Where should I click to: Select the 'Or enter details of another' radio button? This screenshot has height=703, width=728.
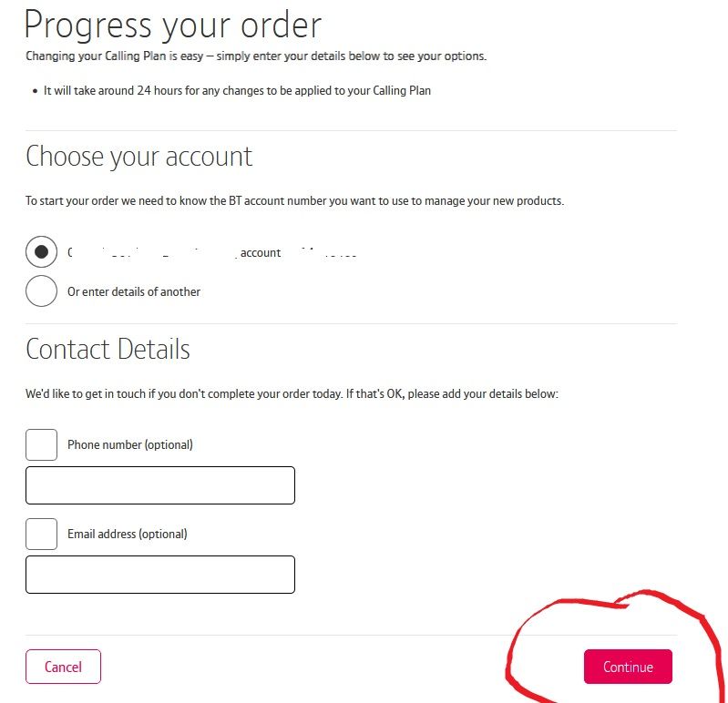[x=41, y=291]
